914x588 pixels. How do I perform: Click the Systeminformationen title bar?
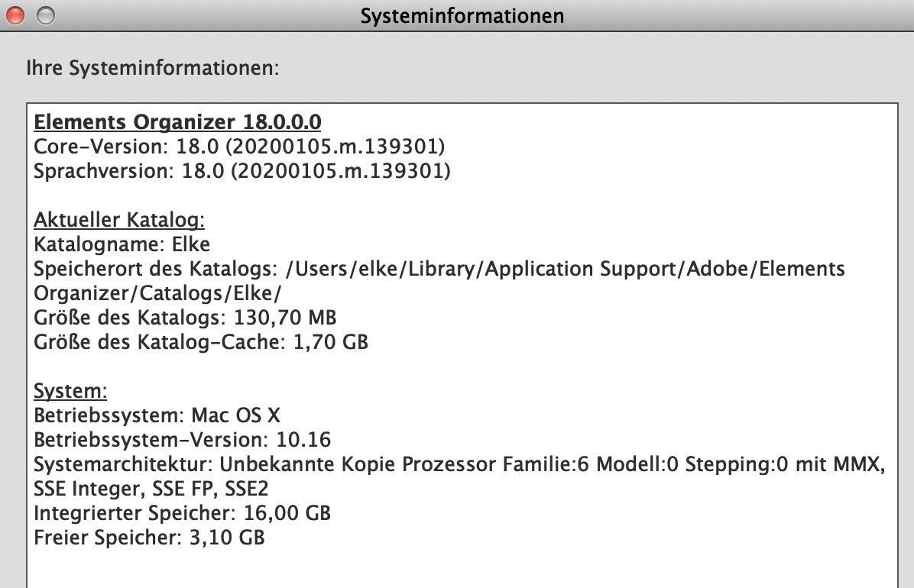(x=462, y=15)
